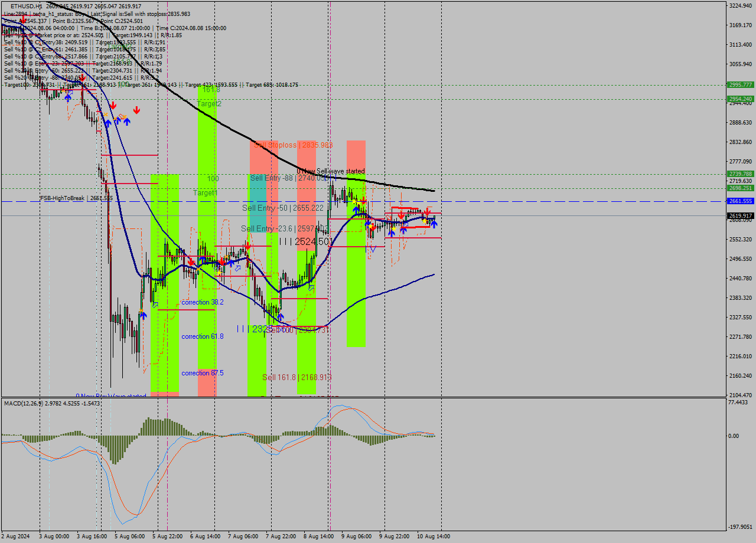
Task: Click the '6 Aug 14:00' time axis label
Action: tap(205, 537)
